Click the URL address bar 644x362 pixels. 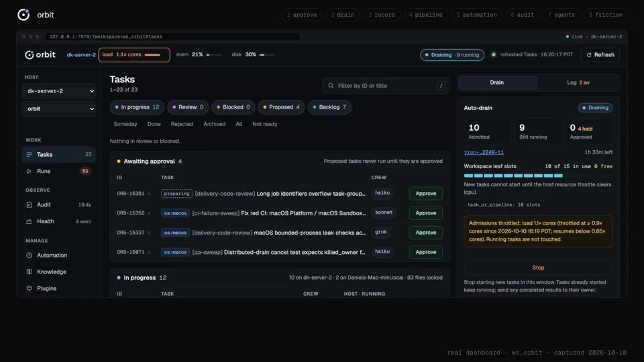[172, 36]
